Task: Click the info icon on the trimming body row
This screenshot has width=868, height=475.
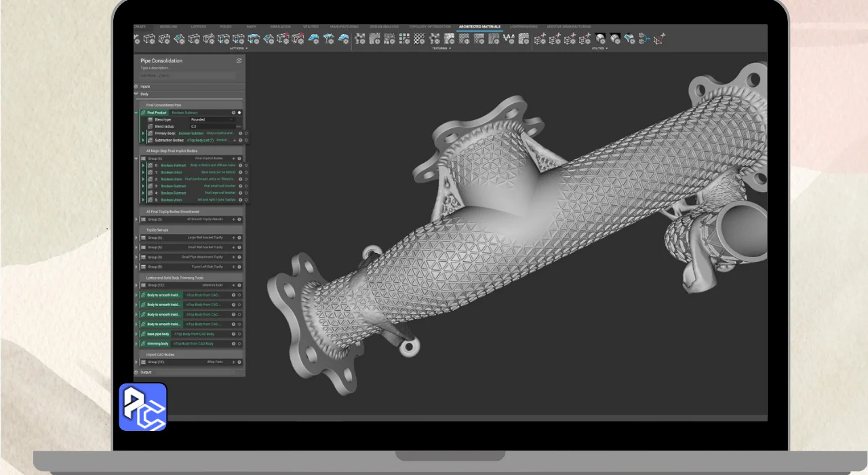Action: (233, 344)
